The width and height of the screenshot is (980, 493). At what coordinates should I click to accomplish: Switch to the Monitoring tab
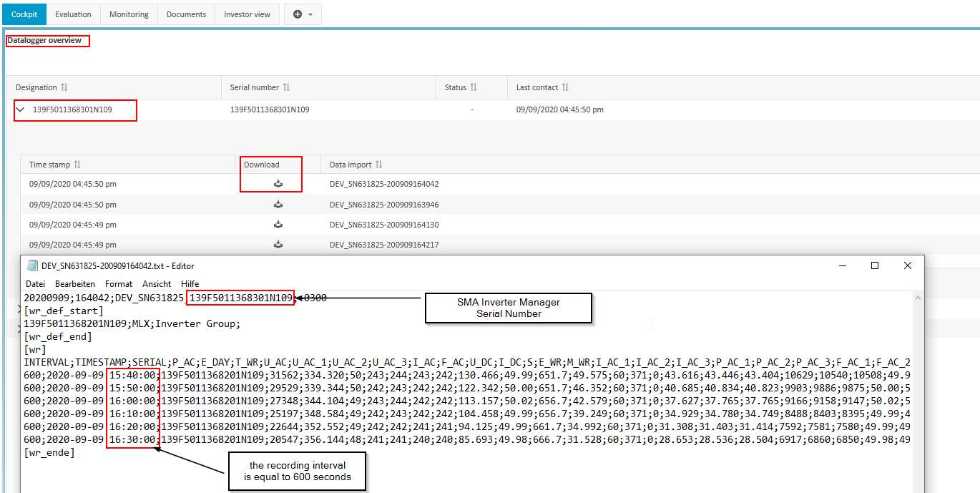[129, 14]
